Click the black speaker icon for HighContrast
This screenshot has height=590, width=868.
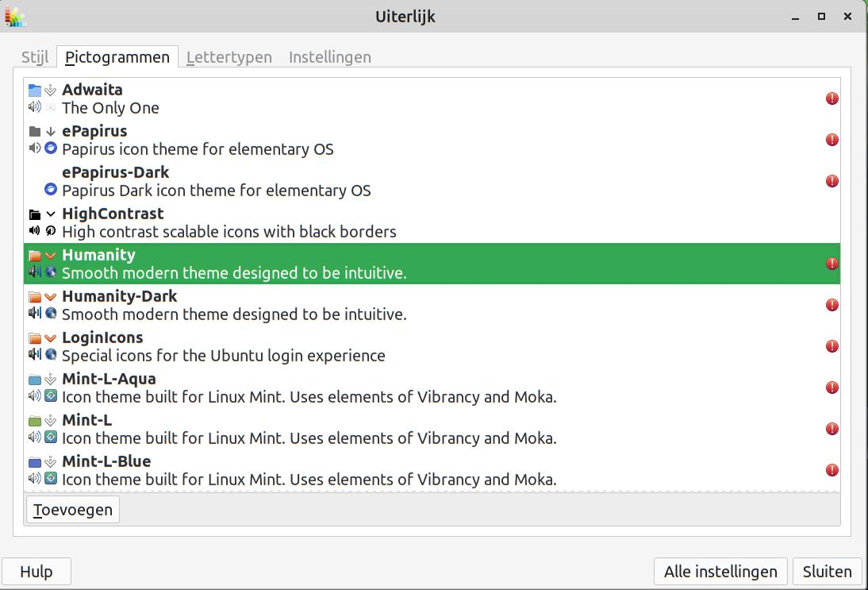[34, 230]
